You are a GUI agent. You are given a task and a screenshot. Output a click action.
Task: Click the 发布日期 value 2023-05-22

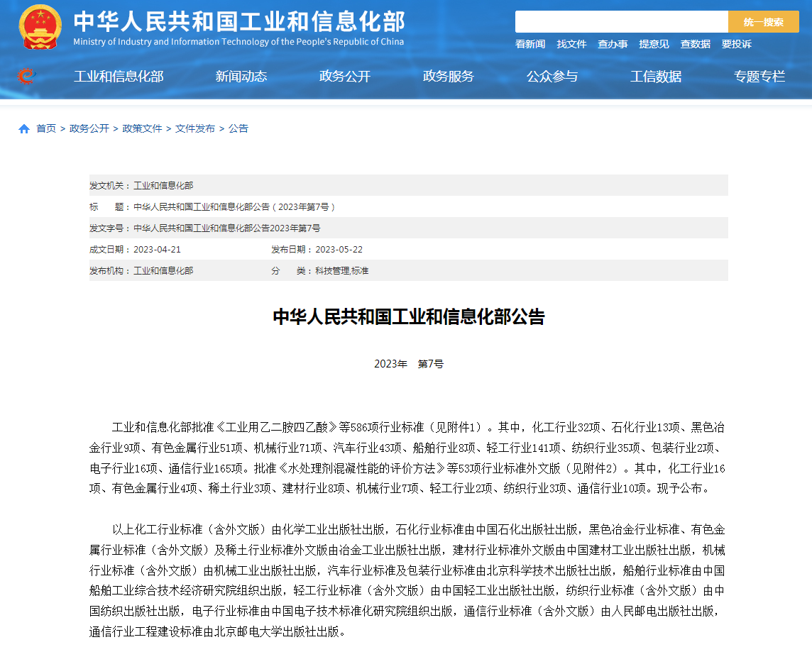click(x=339, y=249)
